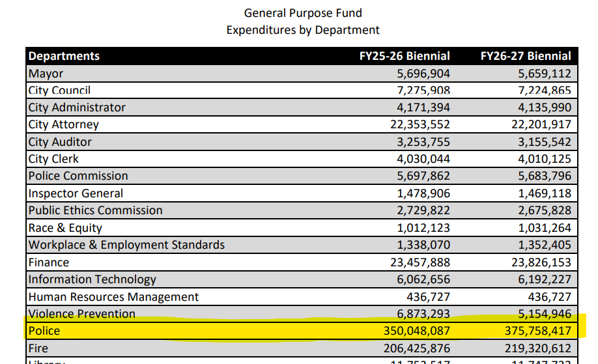Viewport: 598px width, 364px height.
Task: Select the Violence Prevention department cell
Action: pos(81,314)
